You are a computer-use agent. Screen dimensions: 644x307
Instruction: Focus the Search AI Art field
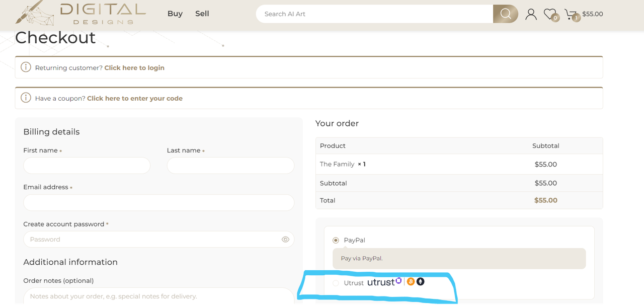pos(374,14)
